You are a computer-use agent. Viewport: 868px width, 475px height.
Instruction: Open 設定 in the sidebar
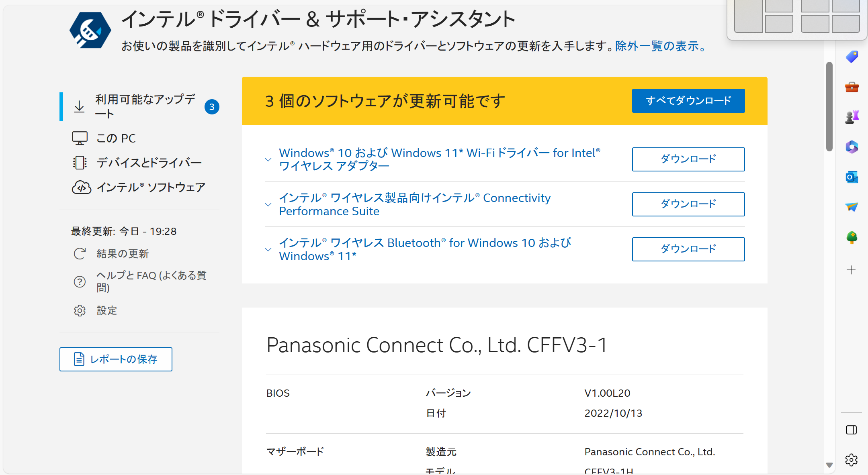coord(106,310)
